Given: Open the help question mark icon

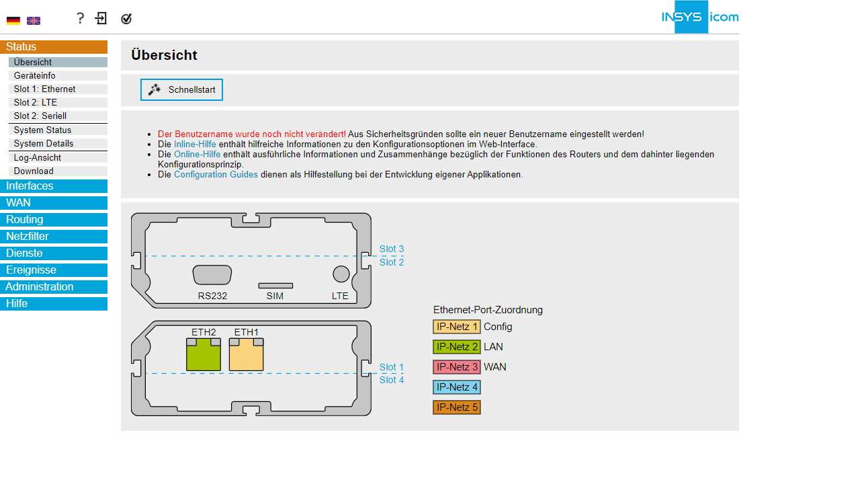Looking at the screenshot, I should pos(80,18).
